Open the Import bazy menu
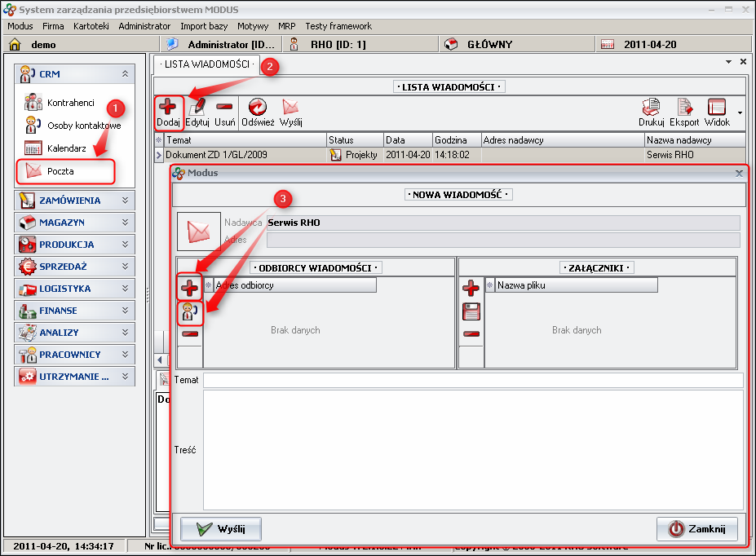This screenshot has height=556, width=756. tap(205, 26)
